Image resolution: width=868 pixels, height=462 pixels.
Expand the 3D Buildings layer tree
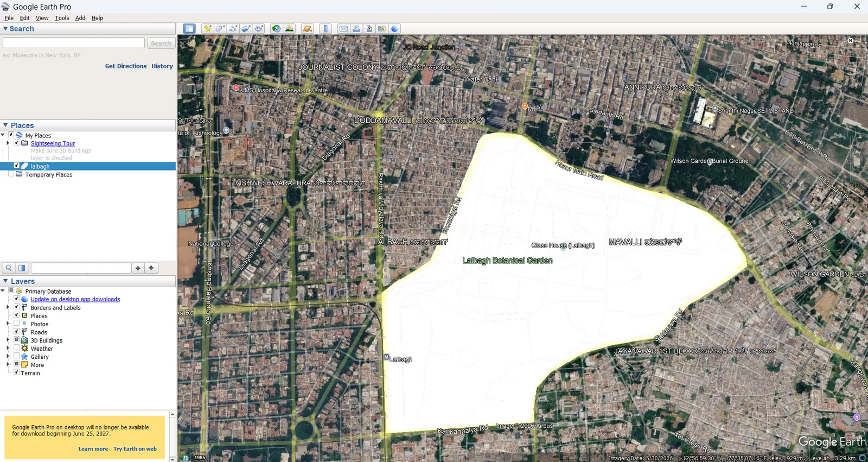[8, 340]
